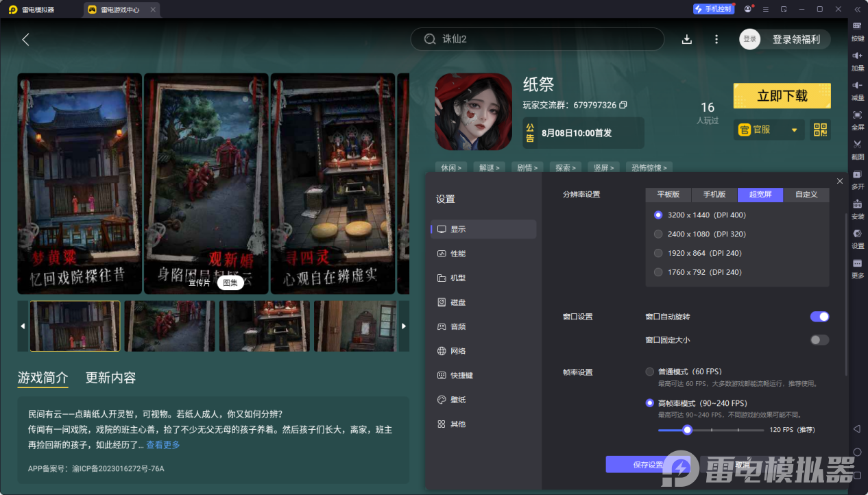Copy the player group number 679797326
The width and height of the screenshot is (868, 495).
coord(623,105)
